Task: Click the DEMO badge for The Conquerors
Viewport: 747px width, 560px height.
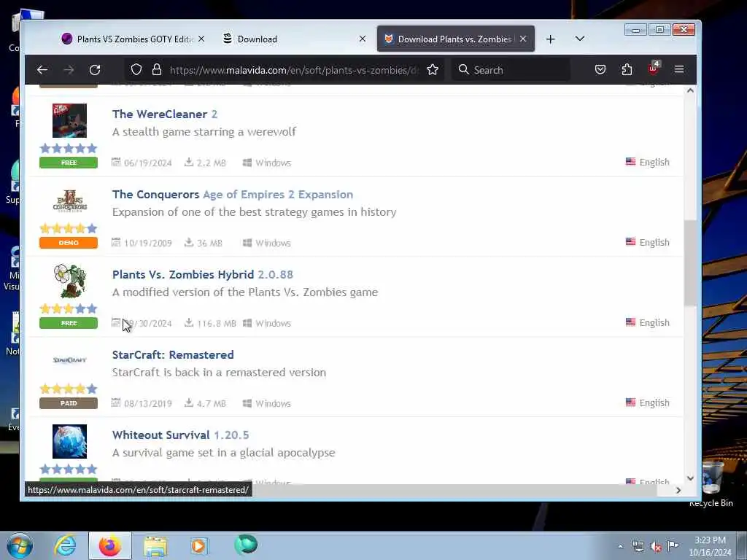Action: (69, 243)
